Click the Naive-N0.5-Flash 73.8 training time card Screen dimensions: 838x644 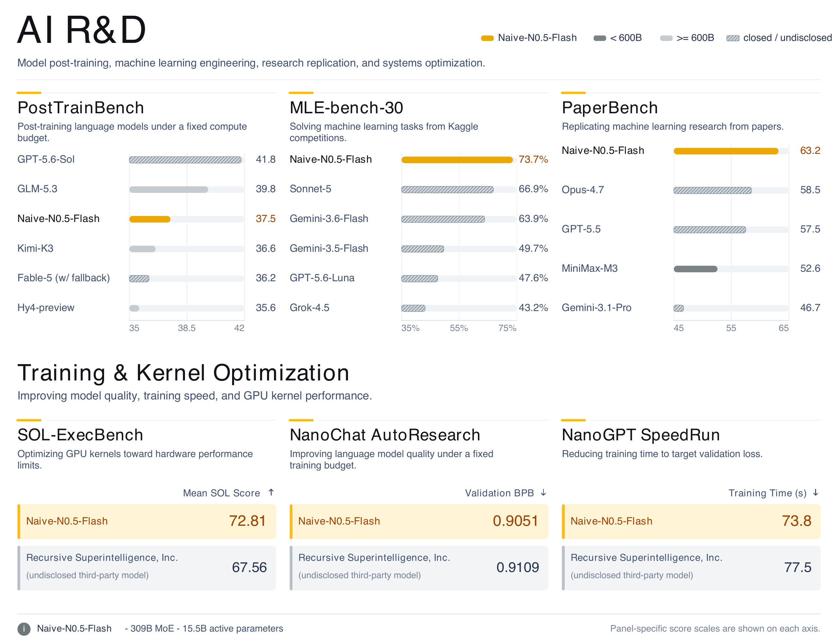(691, 521)
